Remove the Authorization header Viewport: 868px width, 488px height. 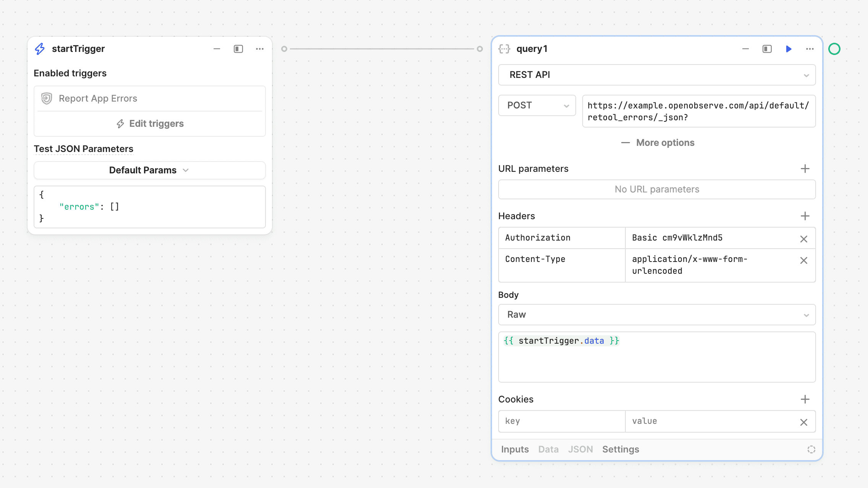804,238
